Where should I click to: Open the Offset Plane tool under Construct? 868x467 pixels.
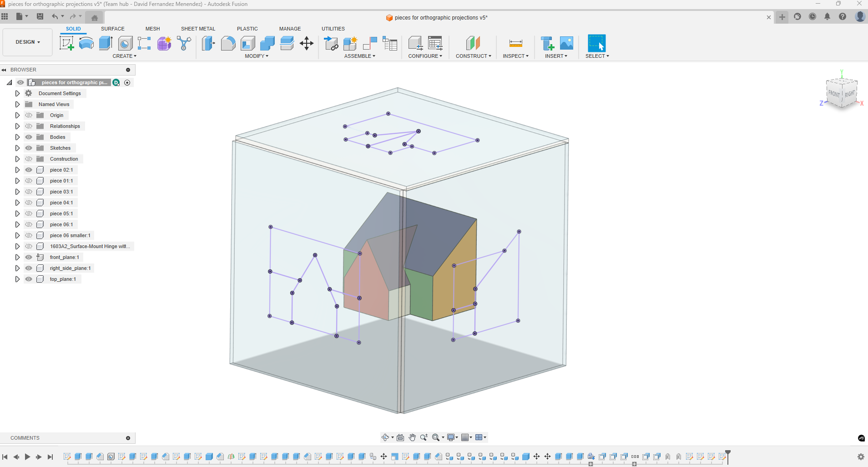tap(474, 43)
